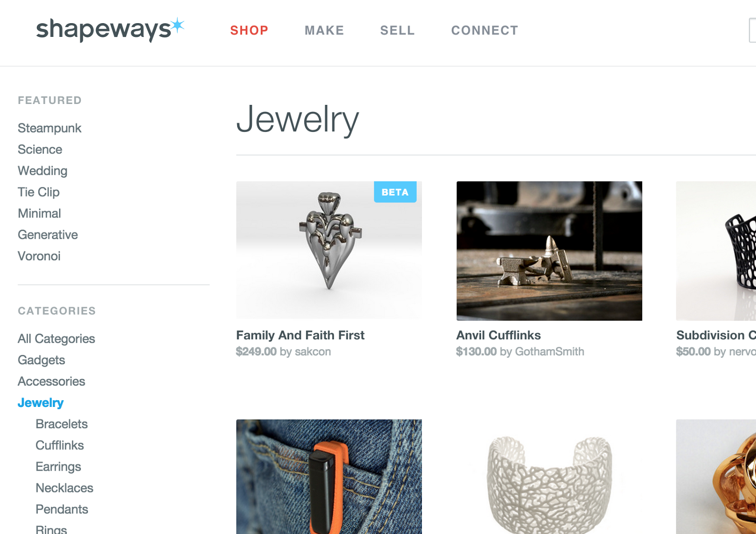Open the denim pocket lighter product image
This screenshot has width=756, height=534.
pyautogui.click(x=329, y=476)
